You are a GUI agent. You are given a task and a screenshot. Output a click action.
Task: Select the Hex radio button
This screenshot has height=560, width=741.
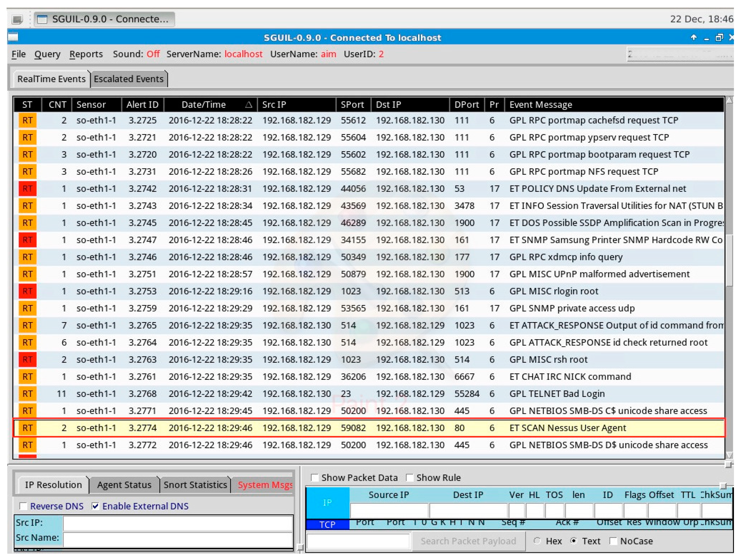pyautogui.click(x=537, y=541)
